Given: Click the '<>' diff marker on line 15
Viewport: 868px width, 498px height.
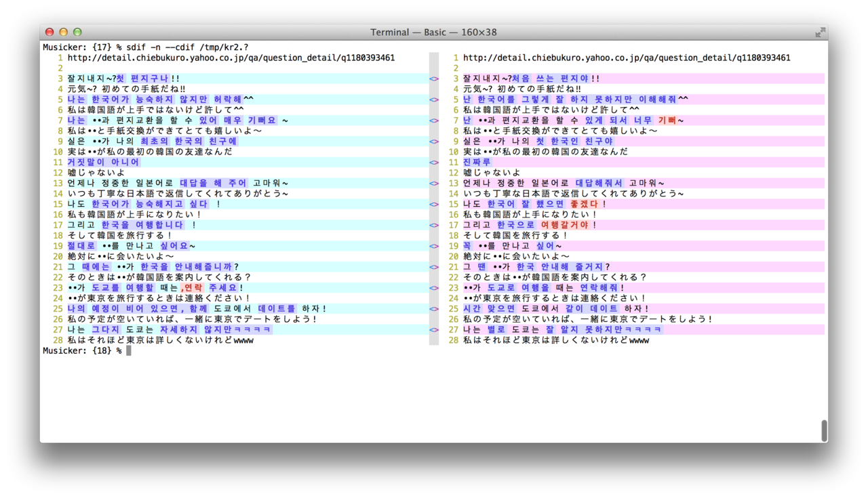Looking at the screenshot, I should [434, 205].
